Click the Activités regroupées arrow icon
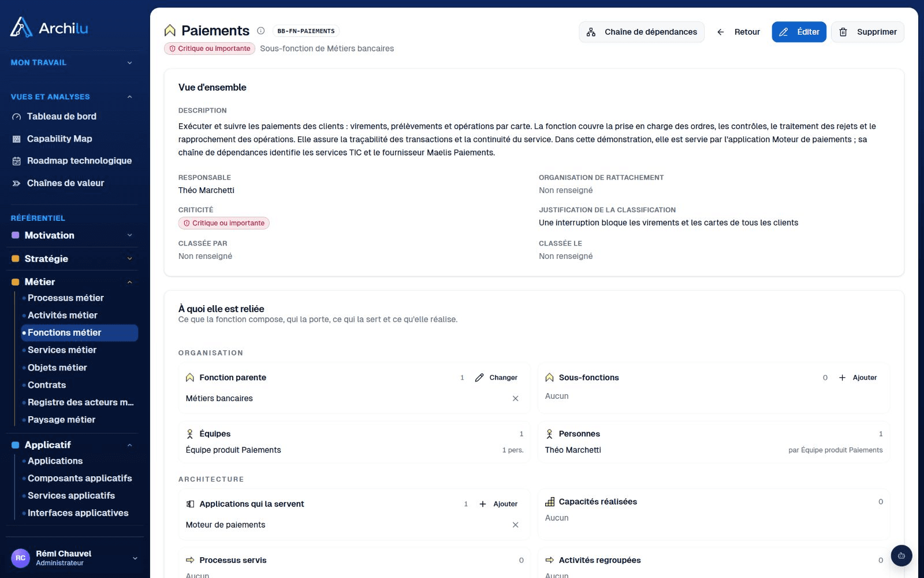This screenshot has height=578, width=924. point(549,560)
